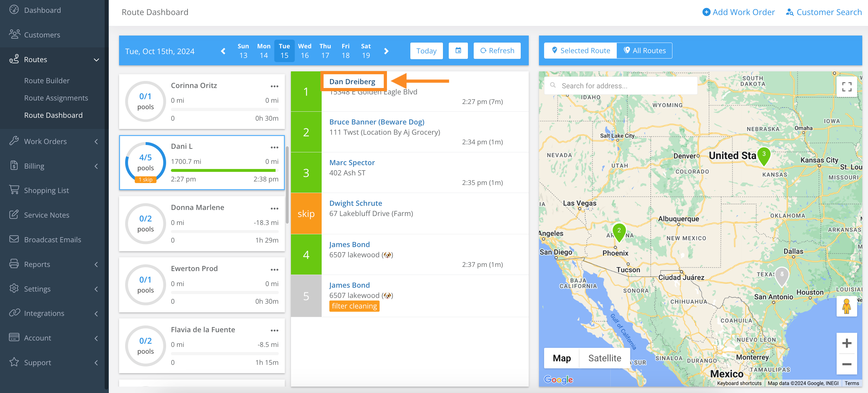The width and height of the screenshot is (868, 393).
Task: Toggle fullscreen map view
Action: [847, 87]
